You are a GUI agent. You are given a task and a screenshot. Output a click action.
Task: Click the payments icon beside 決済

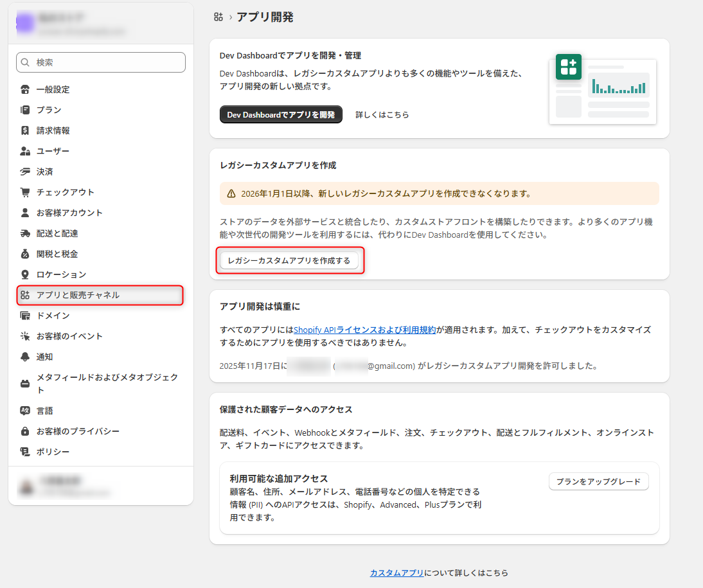(25, 172)
